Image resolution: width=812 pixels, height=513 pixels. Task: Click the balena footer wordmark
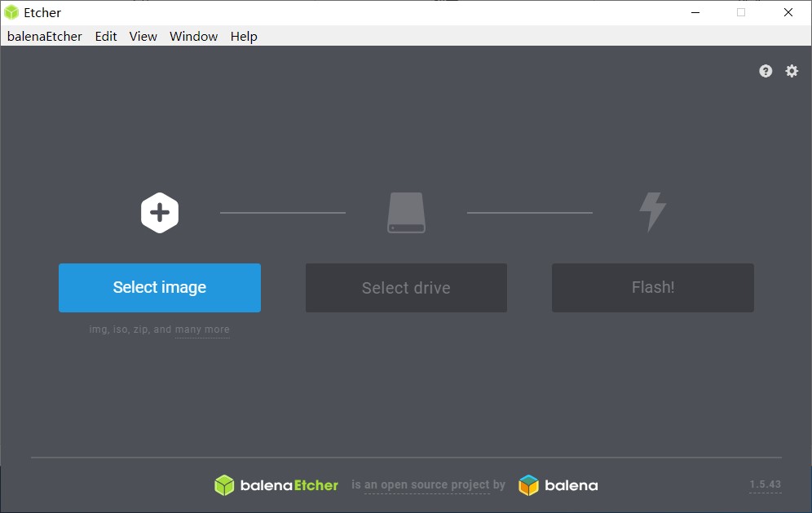(x=571, y=485)
